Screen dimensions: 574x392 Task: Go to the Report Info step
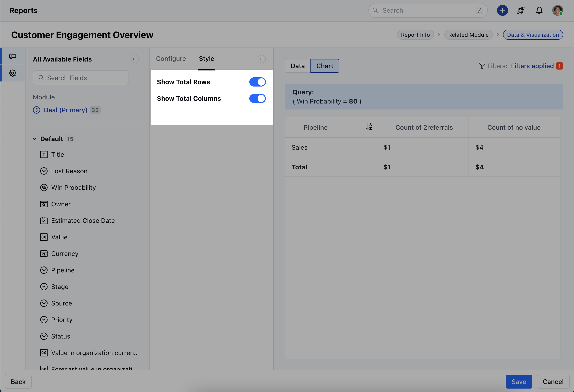coord(415,35)
